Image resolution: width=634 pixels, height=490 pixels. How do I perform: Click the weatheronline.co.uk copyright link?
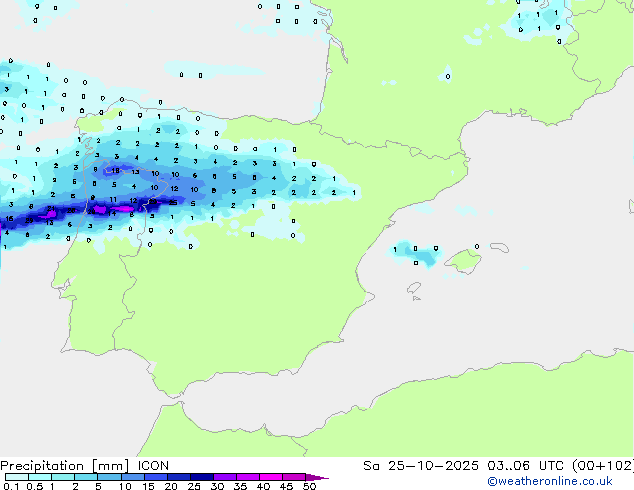click(x=550, y=481)
